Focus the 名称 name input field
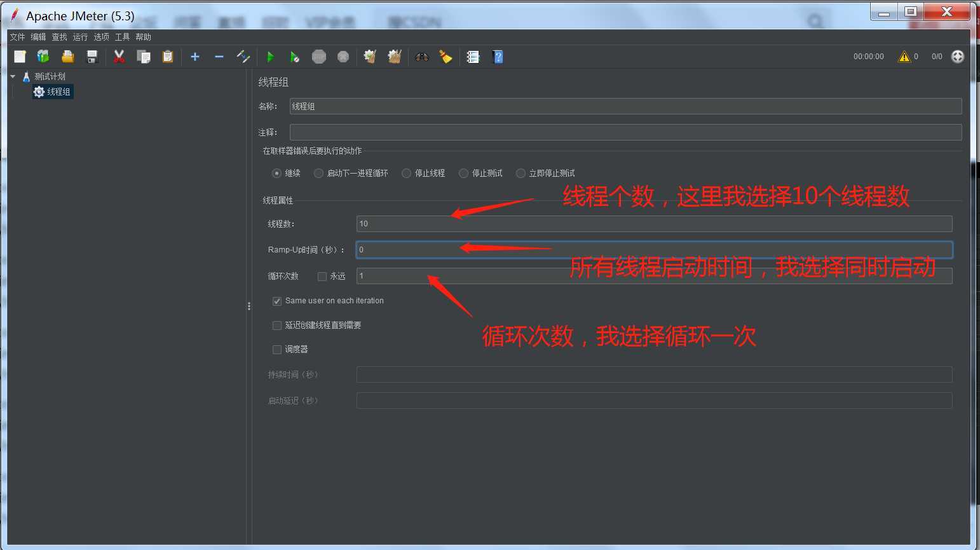 pos(626,106)
